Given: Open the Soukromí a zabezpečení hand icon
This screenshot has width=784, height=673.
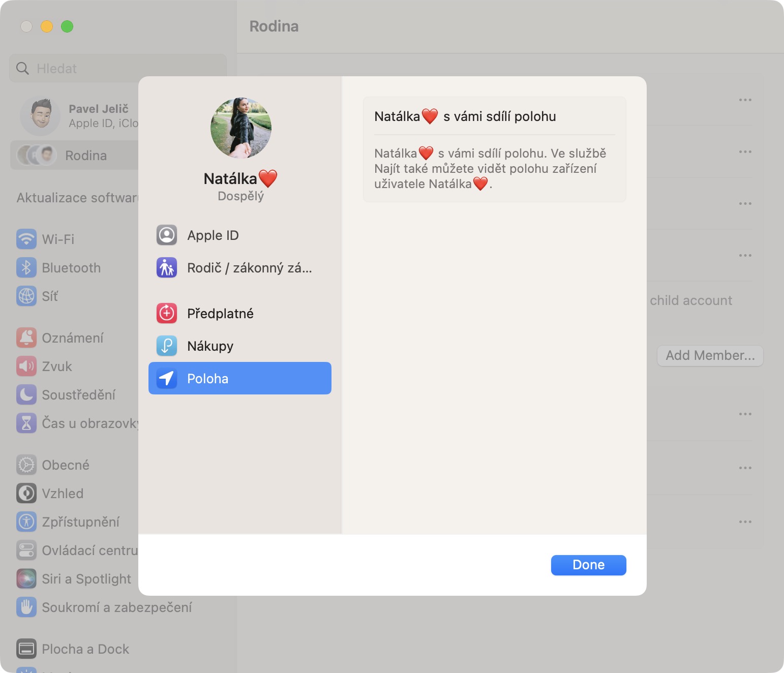Looking at the screenshot, I should coord(26,607).
